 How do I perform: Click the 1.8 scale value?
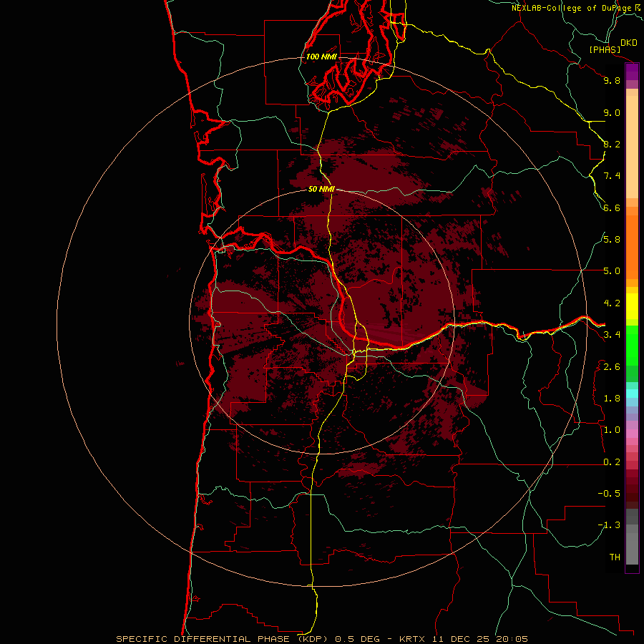tap(612, 399)
